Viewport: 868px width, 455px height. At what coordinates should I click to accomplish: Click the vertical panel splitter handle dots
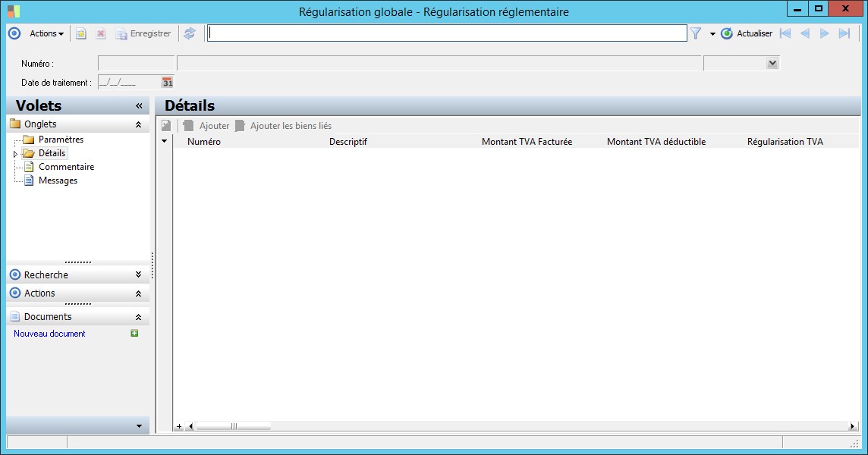tap(153, 265)
